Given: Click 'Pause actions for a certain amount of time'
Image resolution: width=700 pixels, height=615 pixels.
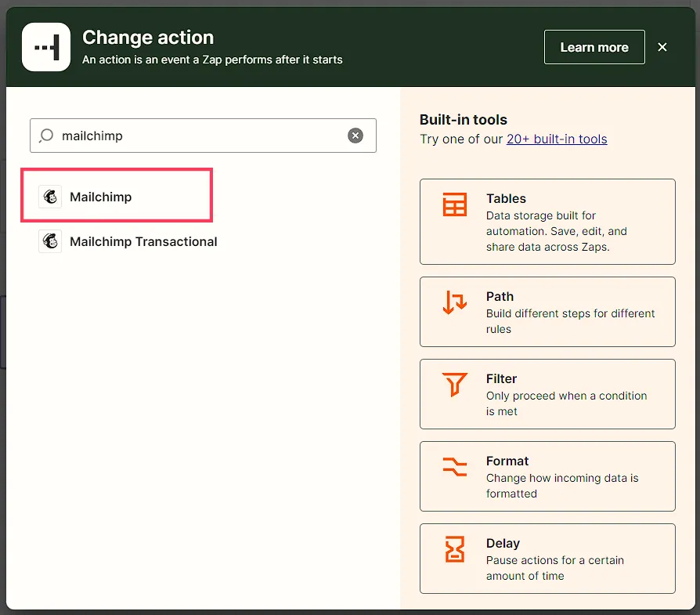Looking at the screenshot, I should tap(554, 568).
